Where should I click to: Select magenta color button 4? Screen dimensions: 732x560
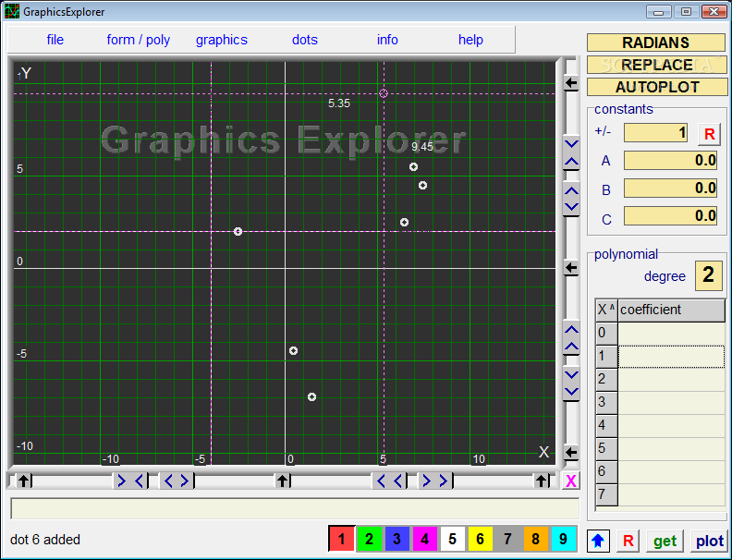(x=424, y=539)
